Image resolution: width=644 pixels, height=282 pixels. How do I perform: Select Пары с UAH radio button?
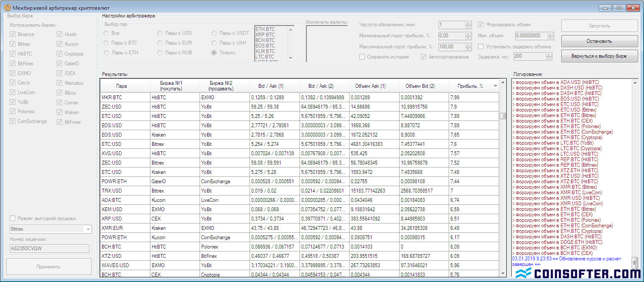(214, 43)
